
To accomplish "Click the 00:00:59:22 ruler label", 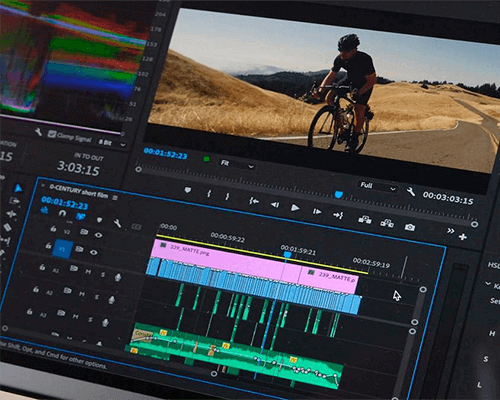I will click(228, 238).
